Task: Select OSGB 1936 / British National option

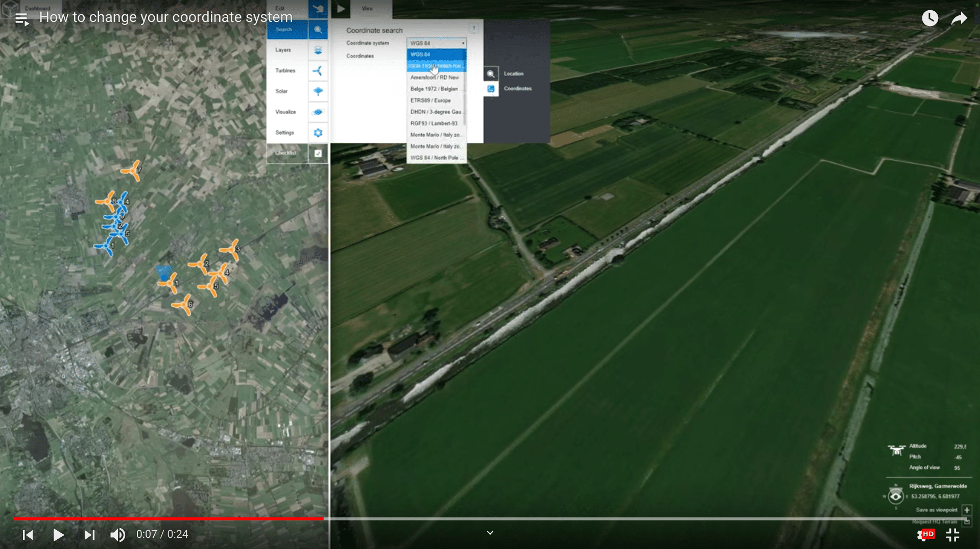Action: (x=437, y=66)
